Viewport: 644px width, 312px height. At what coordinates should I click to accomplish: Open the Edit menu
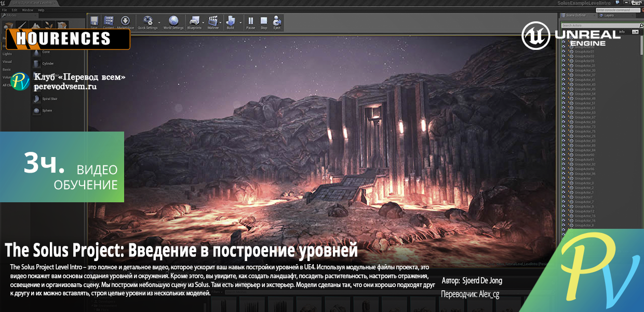click(15, 10)
